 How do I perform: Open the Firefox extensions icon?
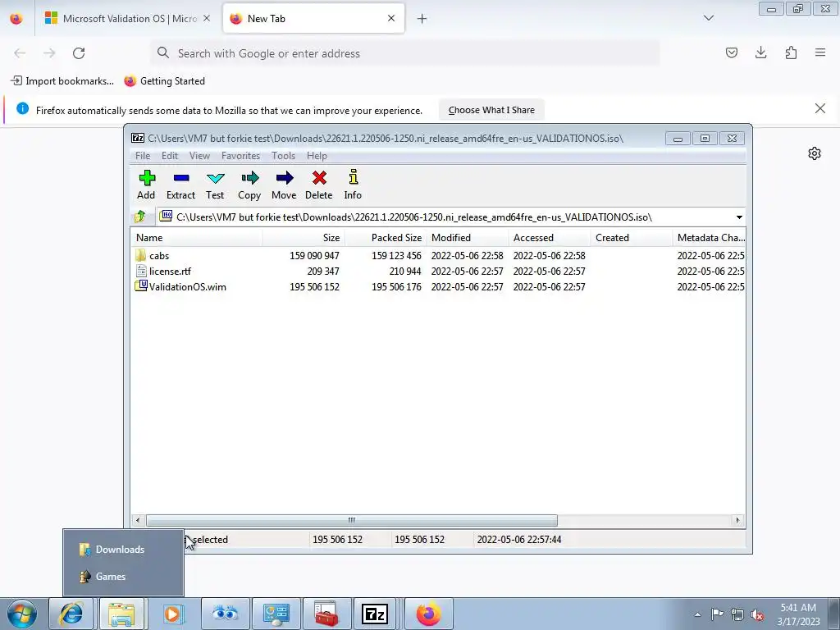(x=791, y=52)
